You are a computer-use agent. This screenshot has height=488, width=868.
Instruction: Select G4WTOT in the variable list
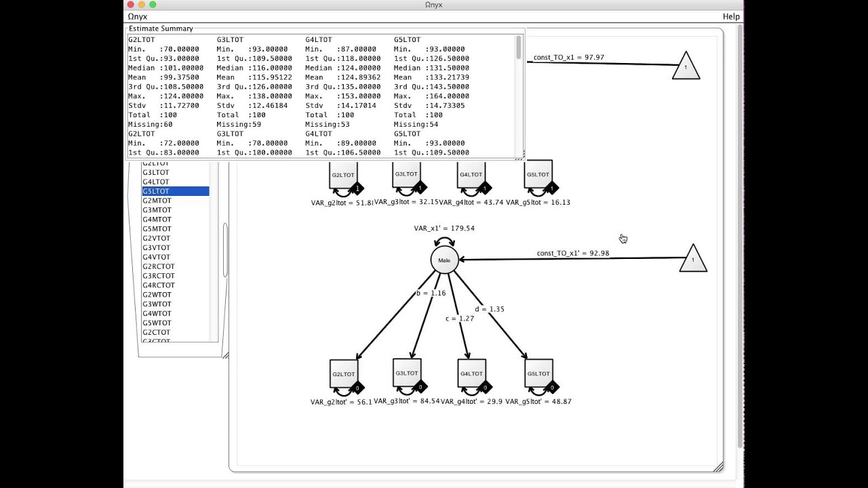(176, 314)
